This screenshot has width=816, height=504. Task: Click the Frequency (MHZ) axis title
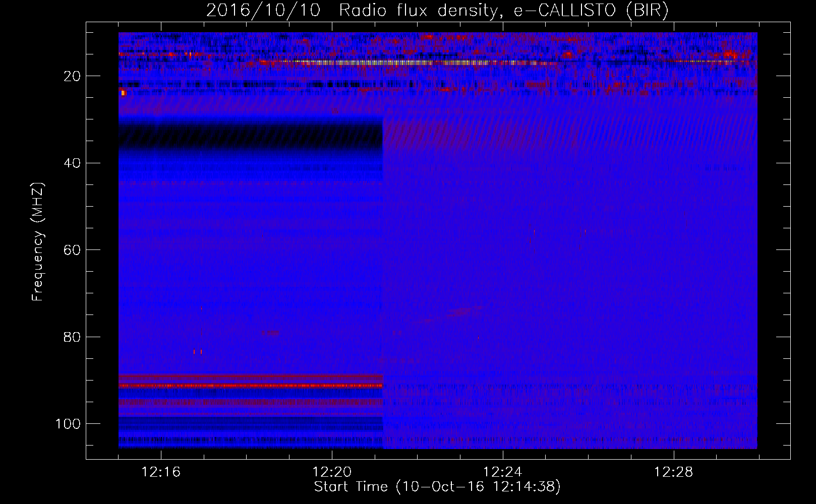38,242
